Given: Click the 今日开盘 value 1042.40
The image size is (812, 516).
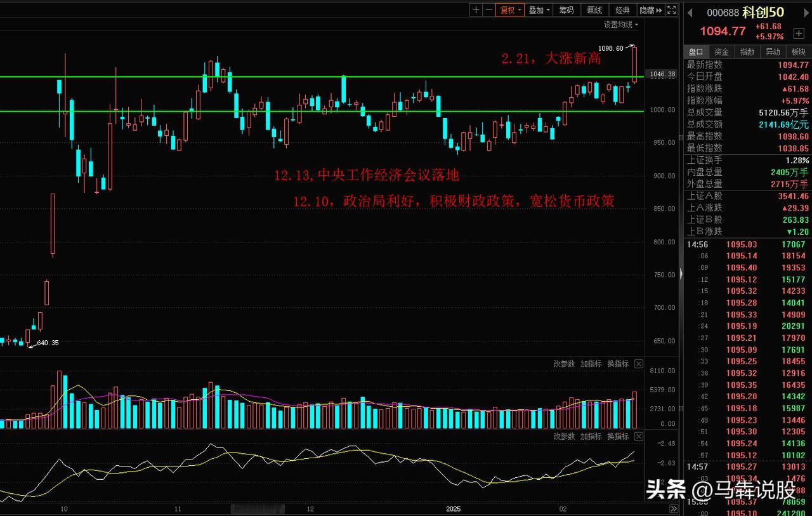Looking at the screenshot, I should coord(794,77).
